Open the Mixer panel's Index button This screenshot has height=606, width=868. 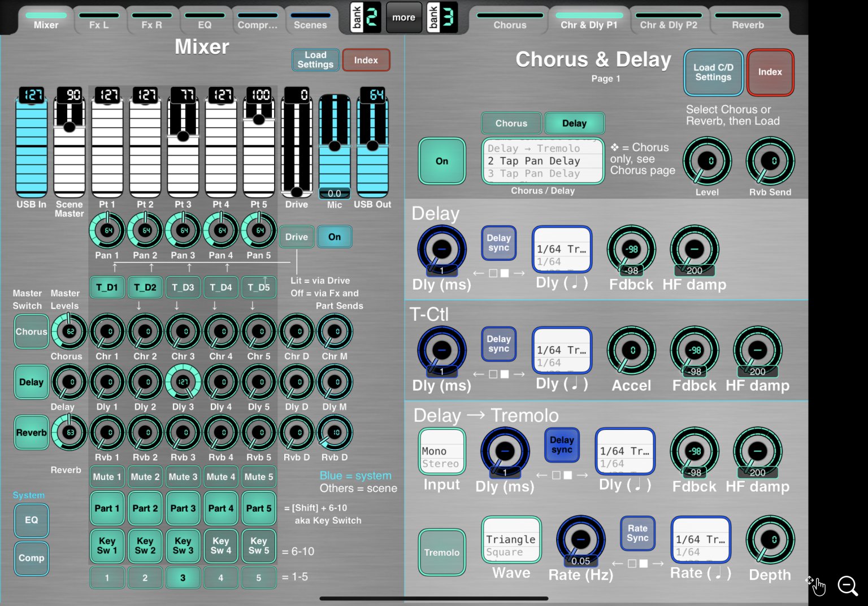click(x=366, y=60)
